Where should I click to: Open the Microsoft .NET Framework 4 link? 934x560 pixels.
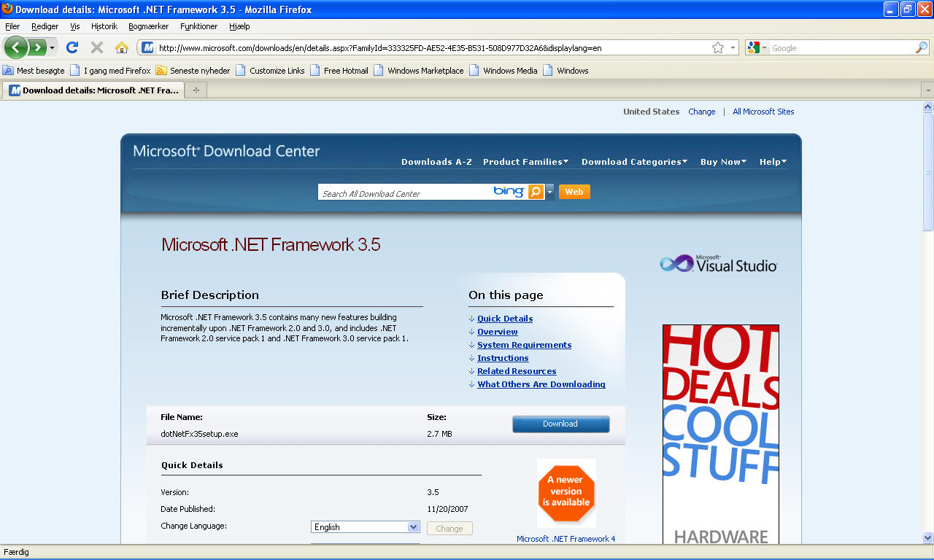point(566,539)
